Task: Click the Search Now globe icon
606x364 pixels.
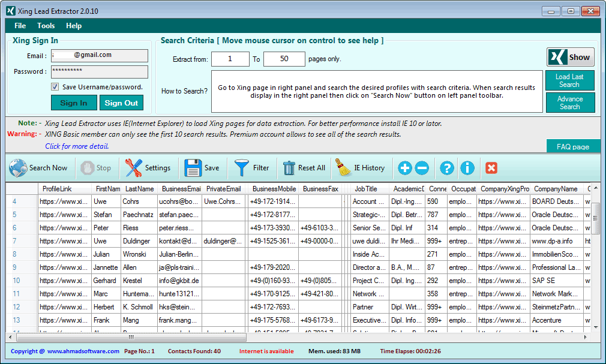Action: 17,168
